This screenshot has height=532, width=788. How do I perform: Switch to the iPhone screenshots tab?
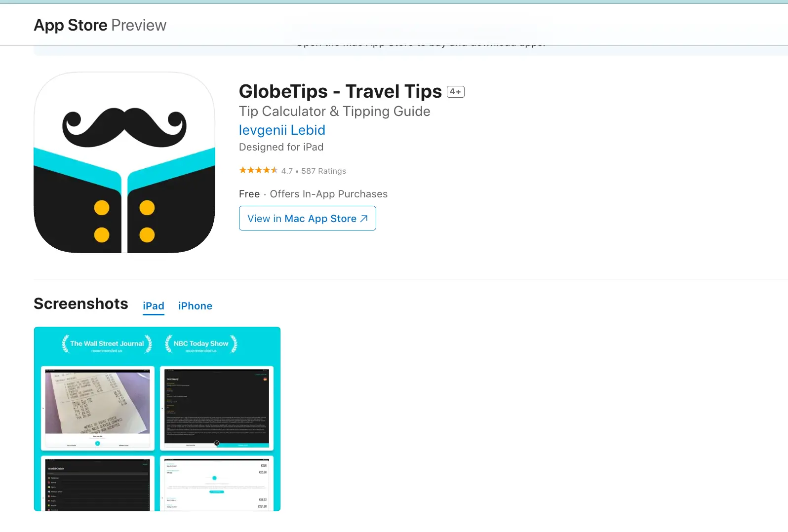click(x=195, y=306)
